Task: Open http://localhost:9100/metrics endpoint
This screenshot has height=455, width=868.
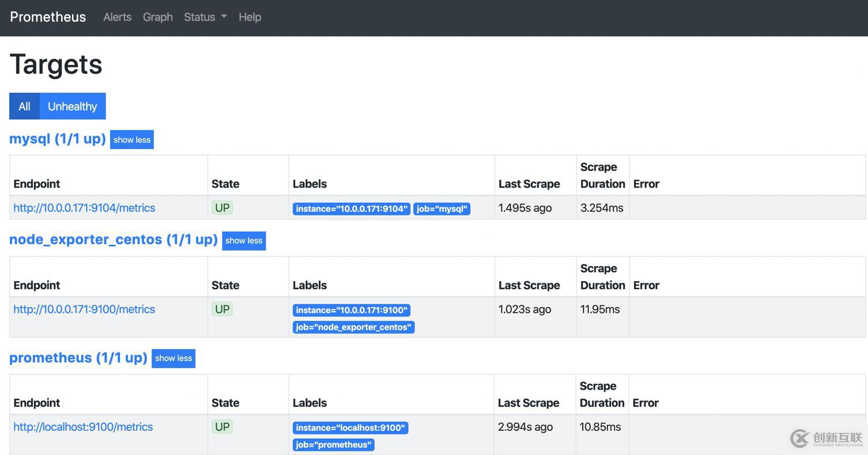Action: [83, 427]
